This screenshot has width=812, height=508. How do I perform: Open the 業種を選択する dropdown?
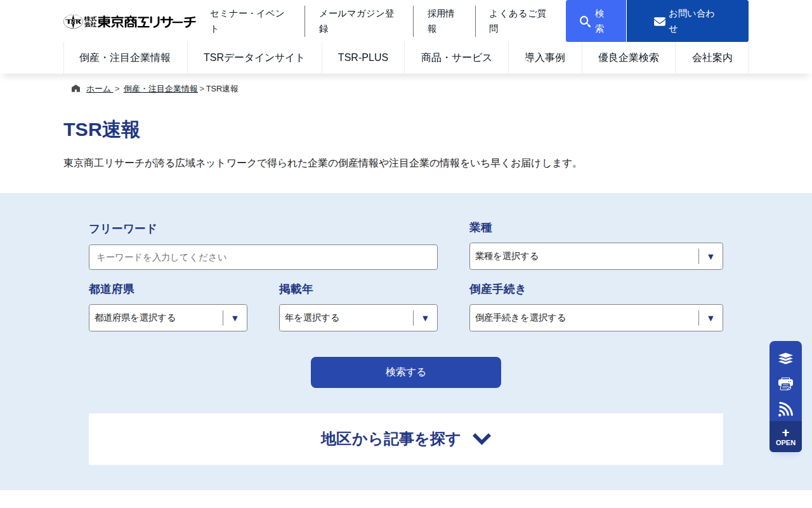(596, 256)
